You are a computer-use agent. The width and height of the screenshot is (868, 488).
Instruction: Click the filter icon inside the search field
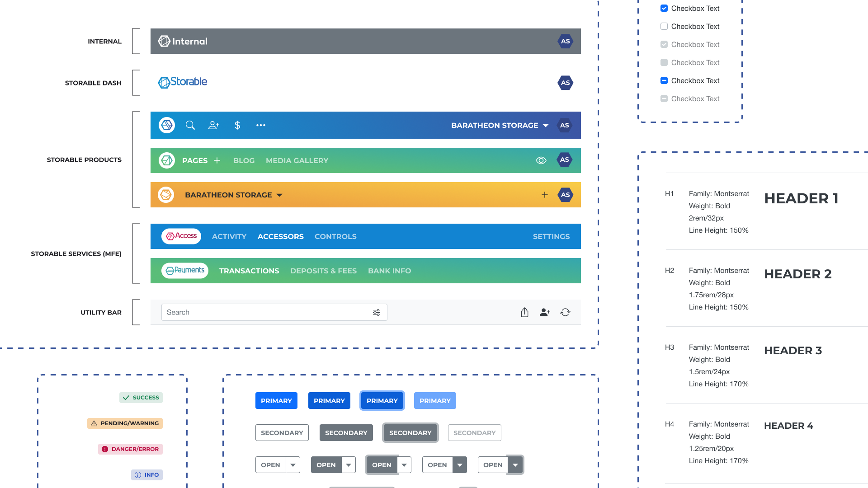[x=377, y=312]
